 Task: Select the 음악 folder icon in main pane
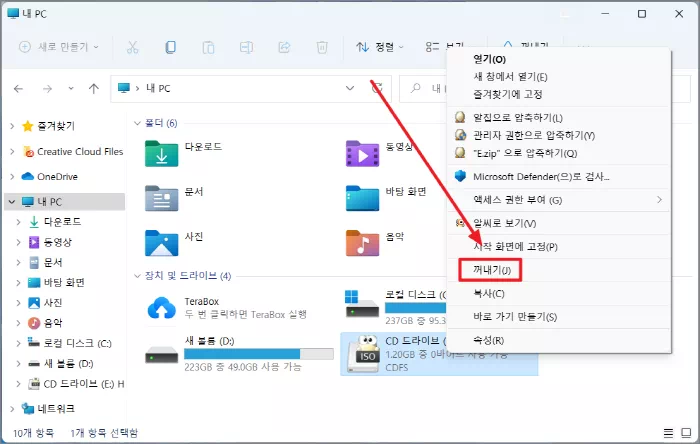click(x=362, y=243)
